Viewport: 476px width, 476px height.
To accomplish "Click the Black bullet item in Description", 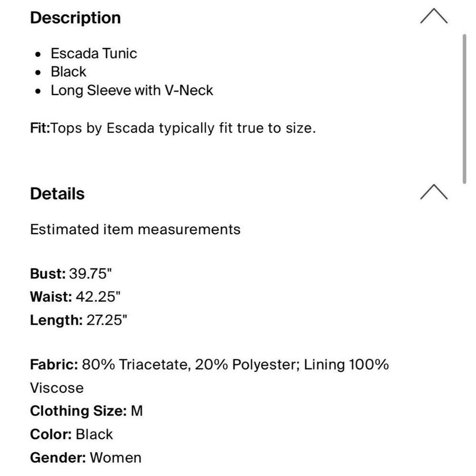I will (69, 72).
